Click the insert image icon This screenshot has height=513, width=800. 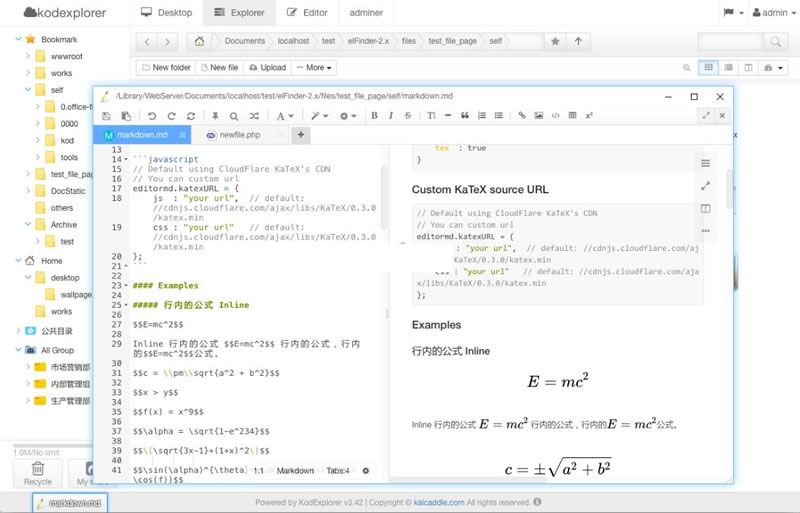(x=538, y=116)
